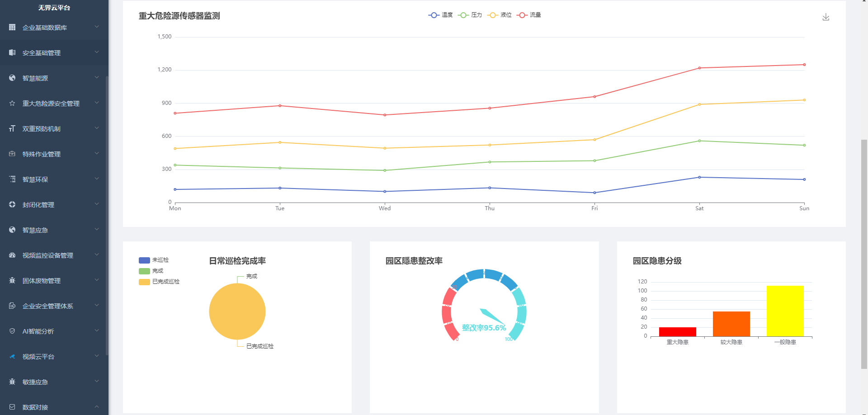Expand 智慧能源 menu chevron
The image size is (868, 415).
97,78
